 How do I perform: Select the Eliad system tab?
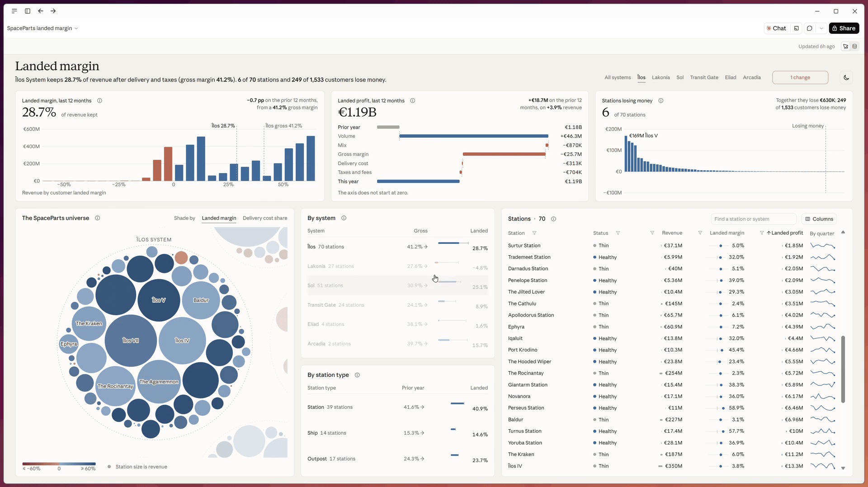(x=731, y=77)
